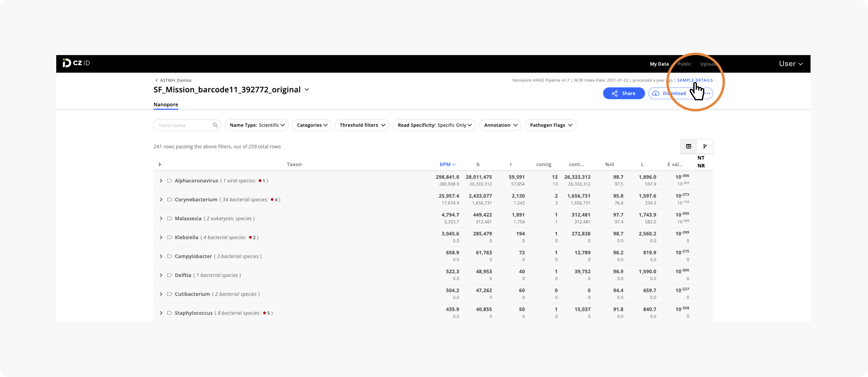Screen dimensions: 868x377
Task: Open the Upload page
Action: [708, 64]
